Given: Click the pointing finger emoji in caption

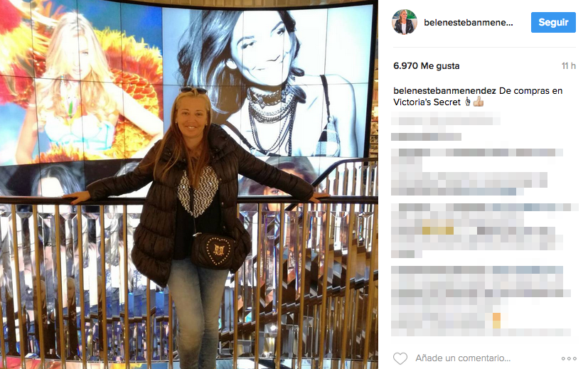Looking at the screenshot, I should click(x=468, y=102).
